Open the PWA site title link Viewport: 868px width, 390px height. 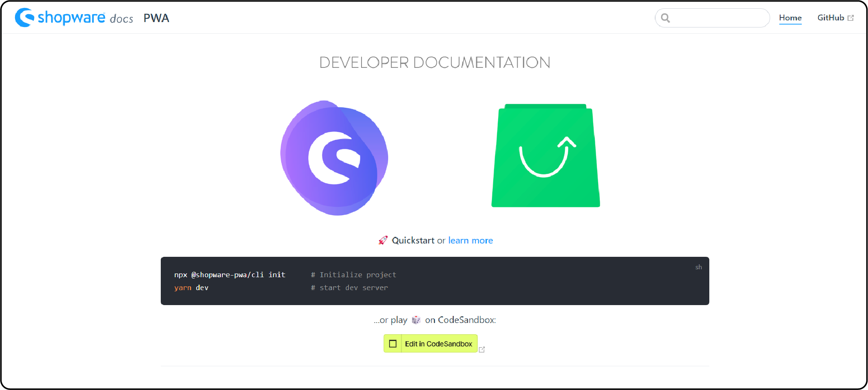coord(156,18)
